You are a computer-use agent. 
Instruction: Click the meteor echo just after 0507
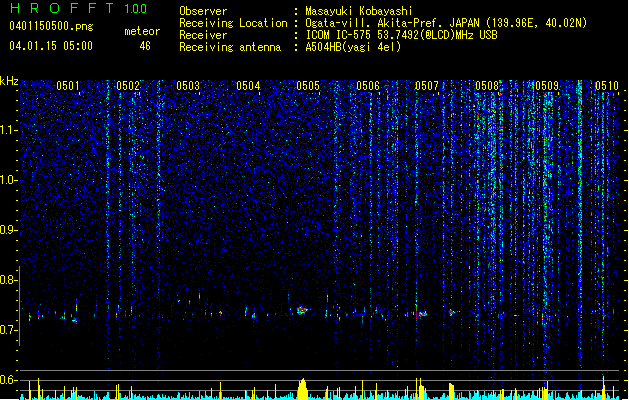tap(452, 312)
